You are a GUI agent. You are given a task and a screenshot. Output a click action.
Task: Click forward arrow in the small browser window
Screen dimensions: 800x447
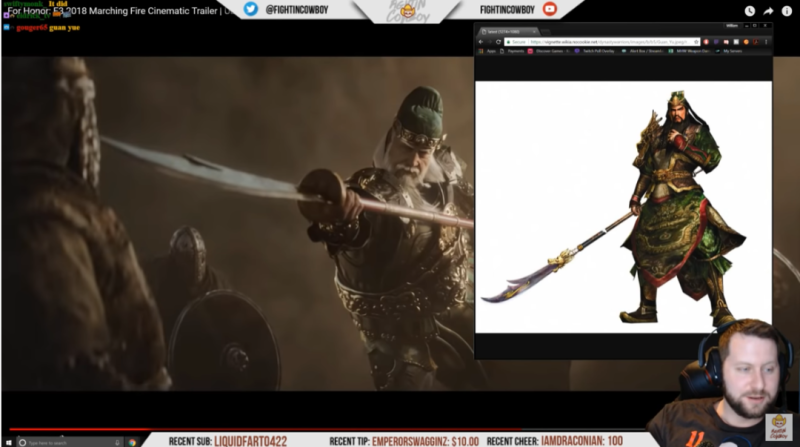(490, 42)
